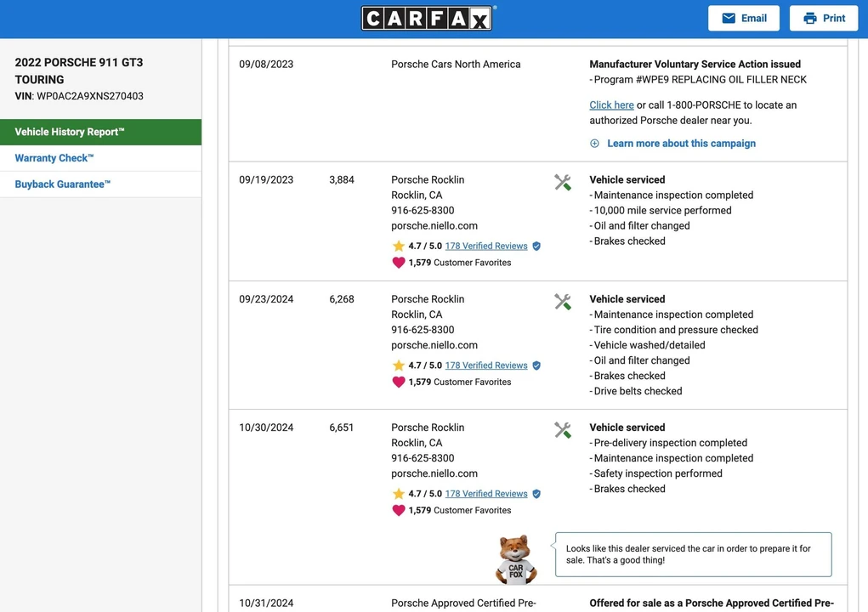Screen dimensions: 868x612
Task: Click '1,579 Customer Favorites' in 09/19/2023 row
Action: (459, 263)
